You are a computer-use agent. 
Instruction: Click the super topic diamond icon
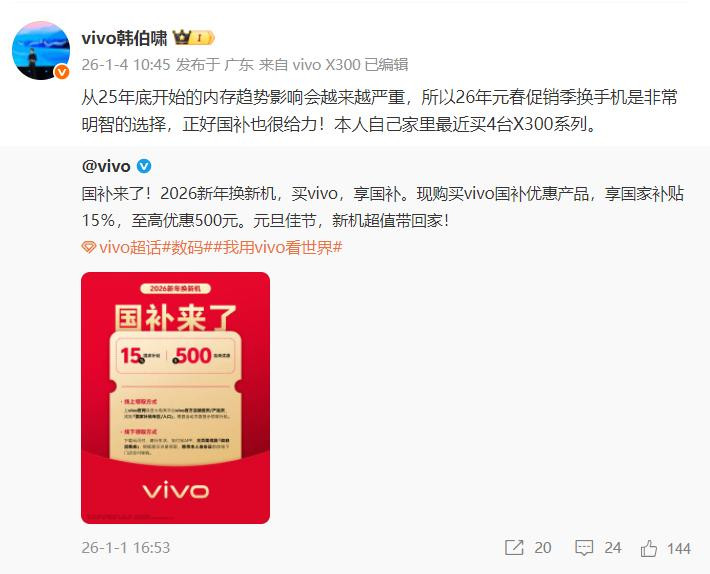pos(89,247)
